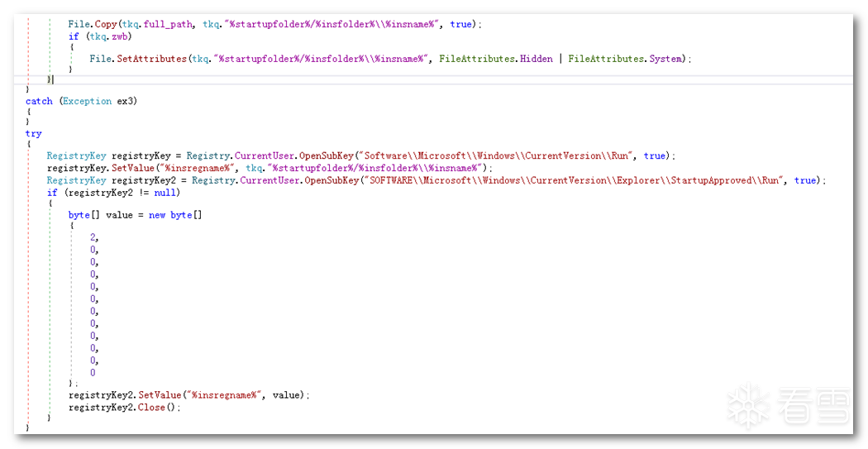The width and height of the screenshot is (868, 449).
Task: Click the File.SetAttributes method call
Action: 138,59
